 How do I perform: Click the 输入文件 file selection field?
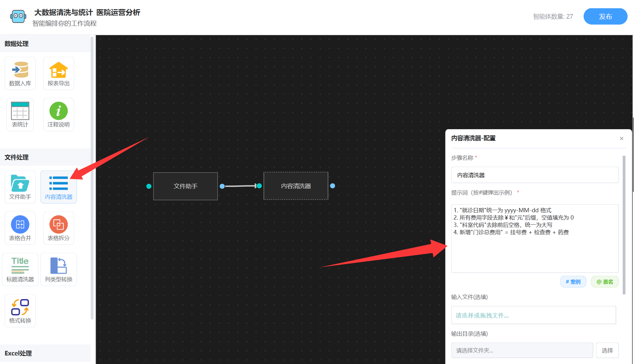click(534, 315)
